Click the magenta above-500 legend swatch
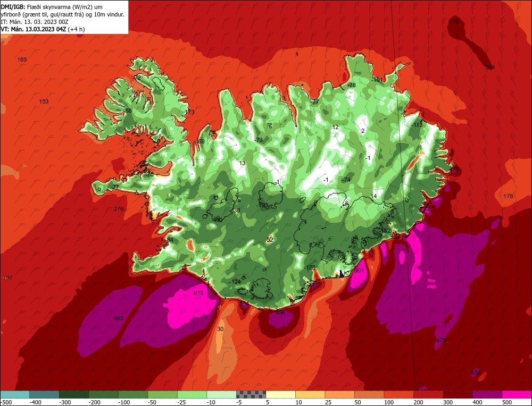Screen dimensions: 532x406 click(517, 394)
